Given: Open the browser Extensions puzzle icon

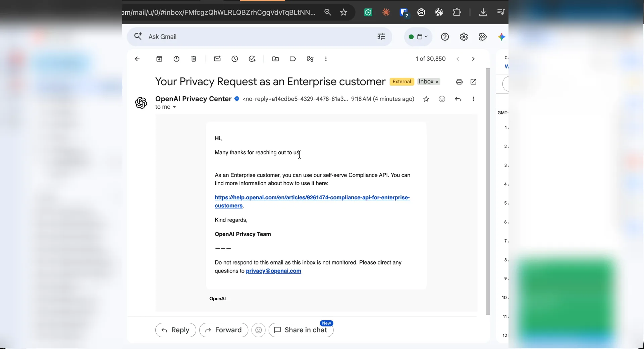Looking at the screenshot, I should pyautogui.click(x=457, y=12).
